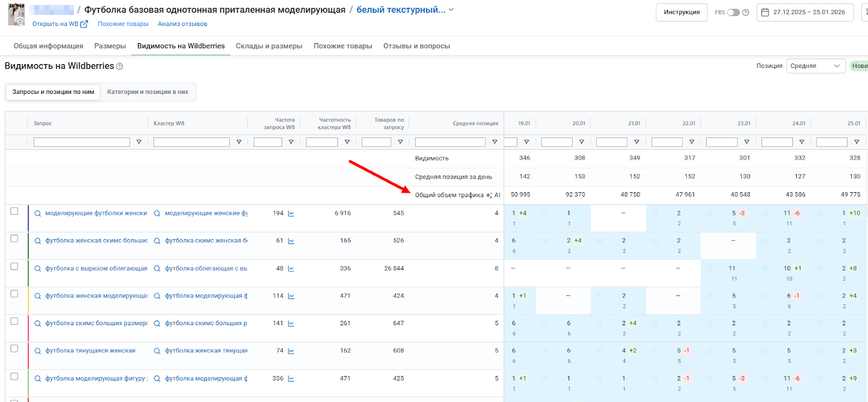
Task: Switch to the Склады и размеры tab
Action: [x=269, y=46]
